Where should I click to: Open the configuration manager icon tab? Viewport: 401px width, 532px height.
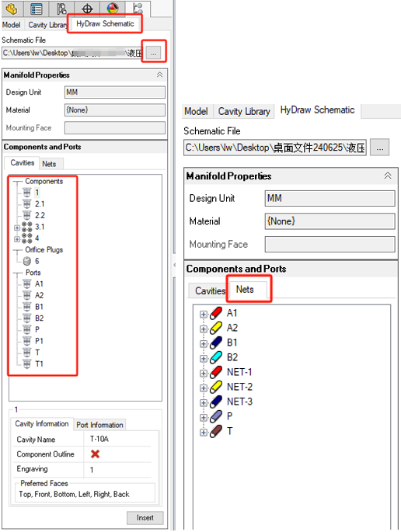61,9
